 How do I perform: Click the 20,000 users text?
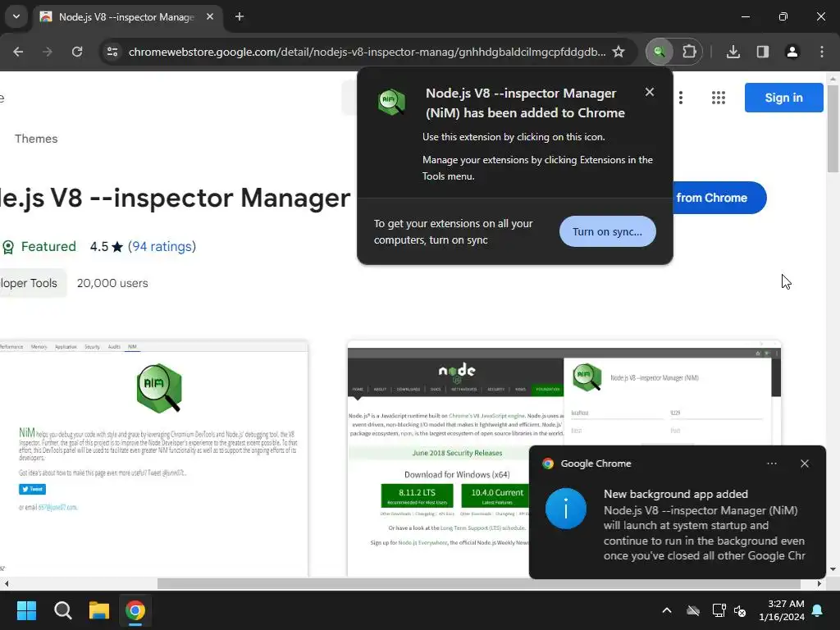(x=112, y=283)
